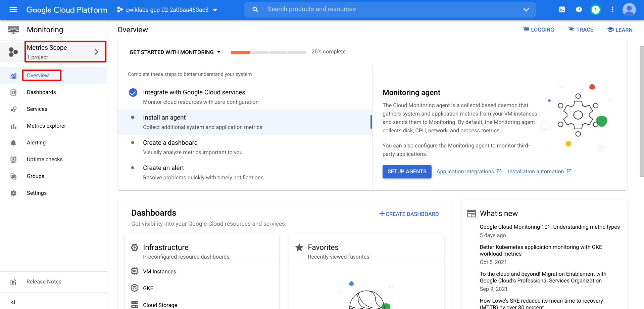The height and width of the screenshot is (309, 644).
Task: Open notifications badge showing 1
Action: pos(596,9)
